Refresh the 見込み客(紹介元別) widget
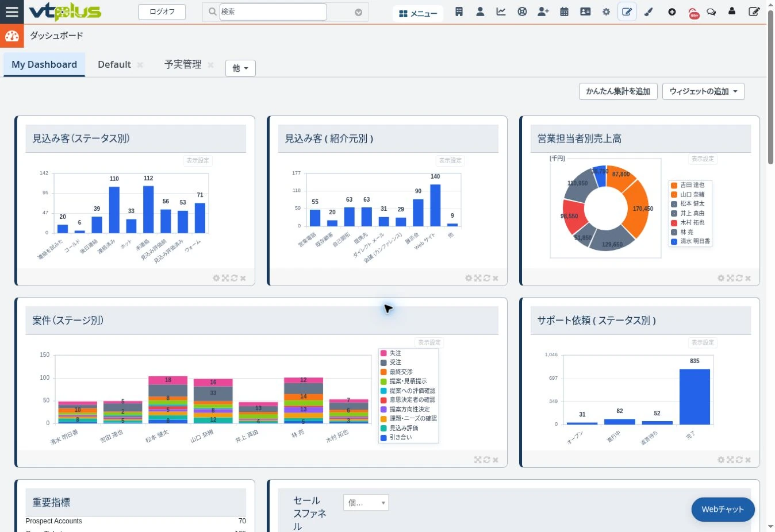The width and height of the screenshot is (775, 532). (486, 278)
